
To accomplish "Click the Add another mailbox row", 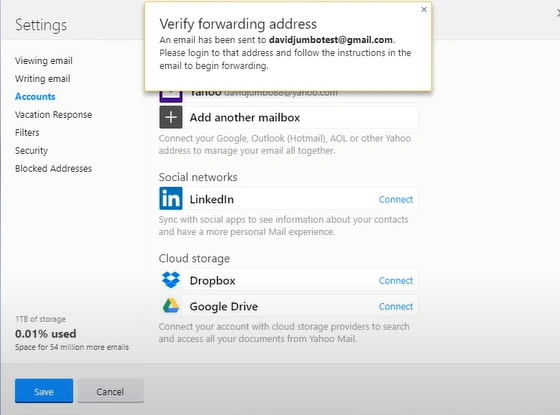I will pyautogui.click(x=289, y=117).
